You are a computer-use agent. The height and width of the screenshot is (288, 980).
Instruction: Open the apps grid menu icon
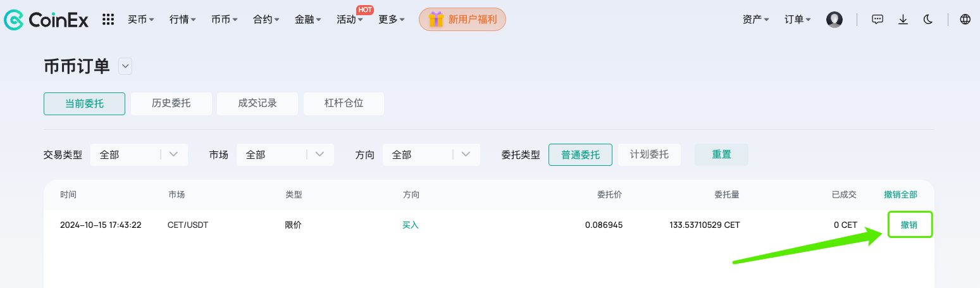click(x=108, y=20)
